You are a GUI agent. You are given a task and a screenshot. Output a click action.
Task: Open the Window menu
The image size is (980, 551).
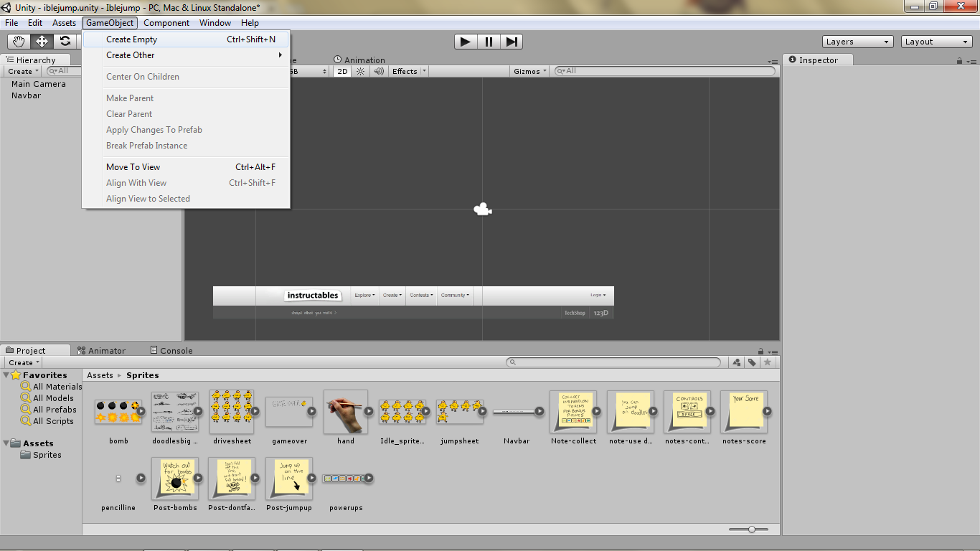tap(215, 23)
